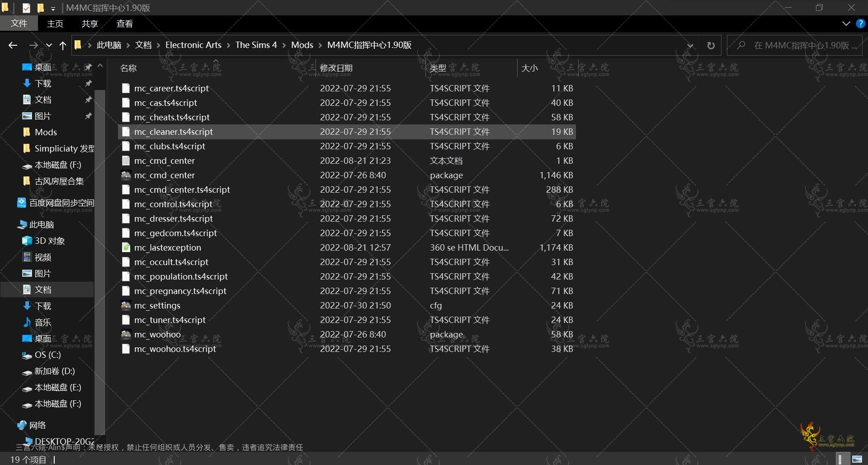This screenshot has width=868, height=465.
Task: Click Electronic Arts in the breadcrumb
Action: 193,45
